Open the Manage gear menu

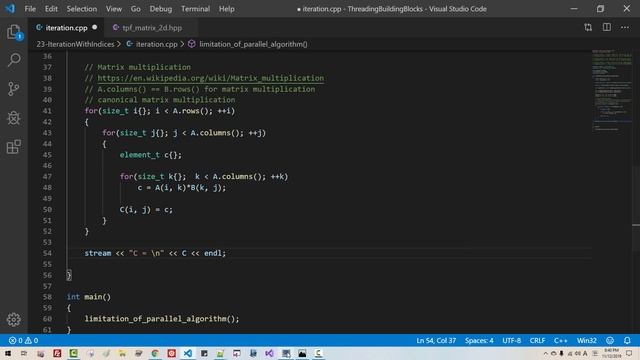[x=13, y=320]
